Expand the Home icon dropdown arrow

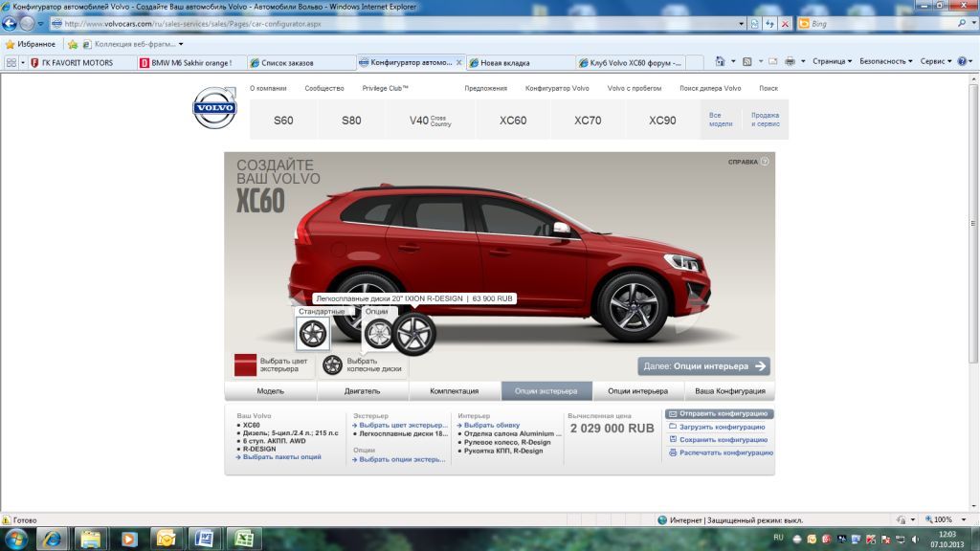pyautogui.click(x=733, y=61)
